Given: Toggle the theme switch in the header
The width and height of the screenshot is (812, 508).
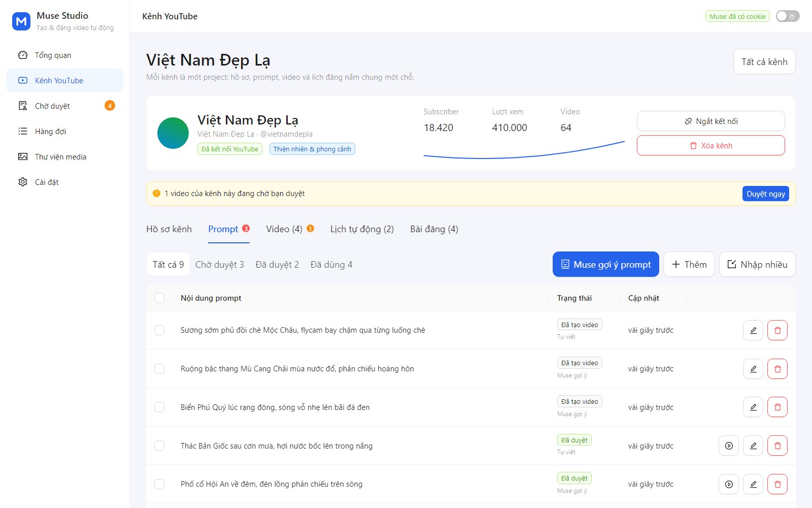Looking at the screenshot, I should (x=788, y=16).
